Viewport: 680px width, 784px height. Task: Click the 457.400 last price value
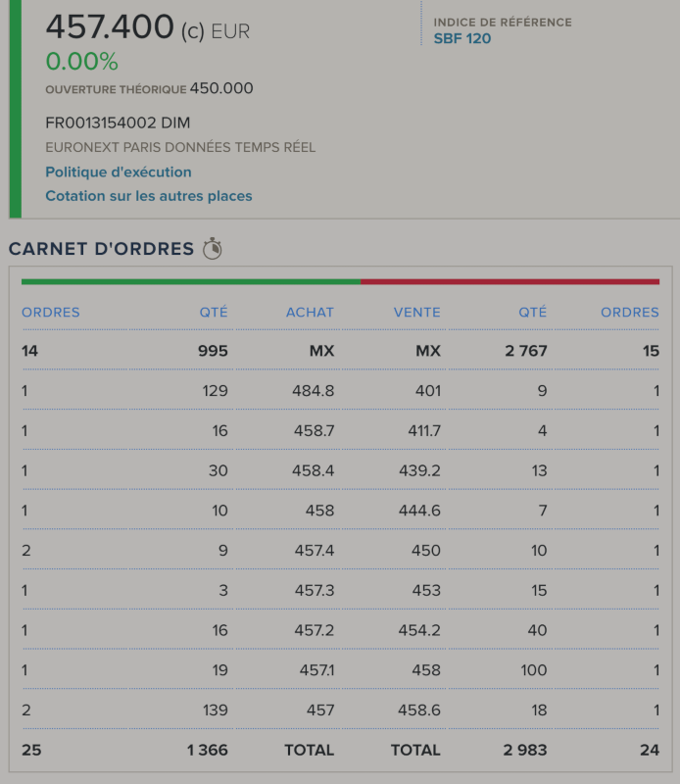pyautogui.click(x=110, y=27)
